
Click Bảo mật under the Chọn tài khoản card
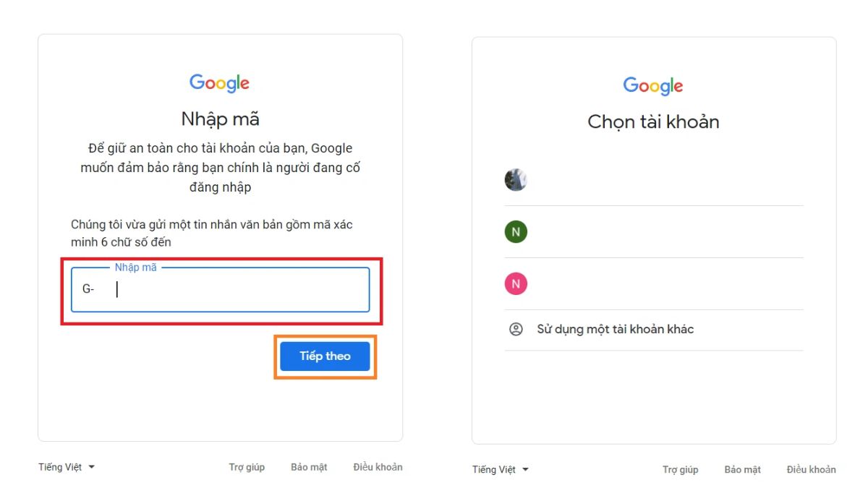click(x=742, y=470)
